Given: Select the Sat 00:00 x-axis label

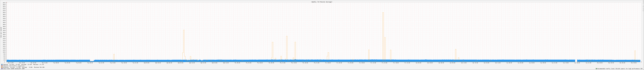Looking at the screenshot, I should [x=418, y=63].
